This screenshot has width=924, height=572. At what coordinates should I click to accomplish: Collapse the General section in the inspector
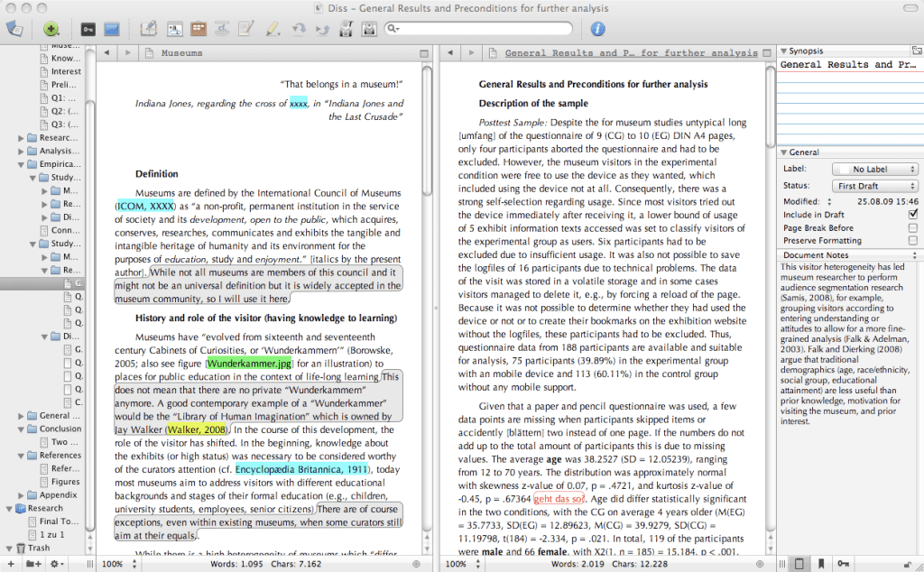click(x=784, y=152)
